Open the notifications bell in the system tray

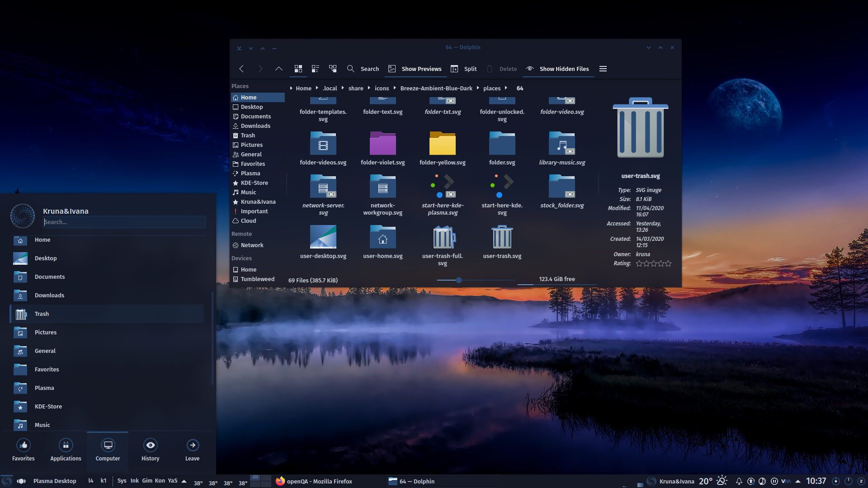pyautogui.click(x=739, y=481)
